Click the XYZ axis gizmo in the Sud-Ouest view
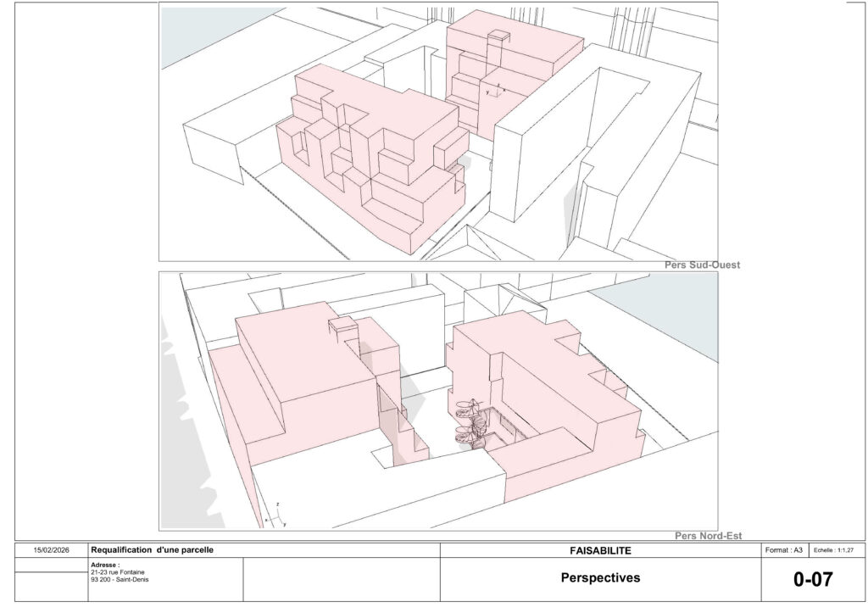The image size is (868, 613). [493, 90]
